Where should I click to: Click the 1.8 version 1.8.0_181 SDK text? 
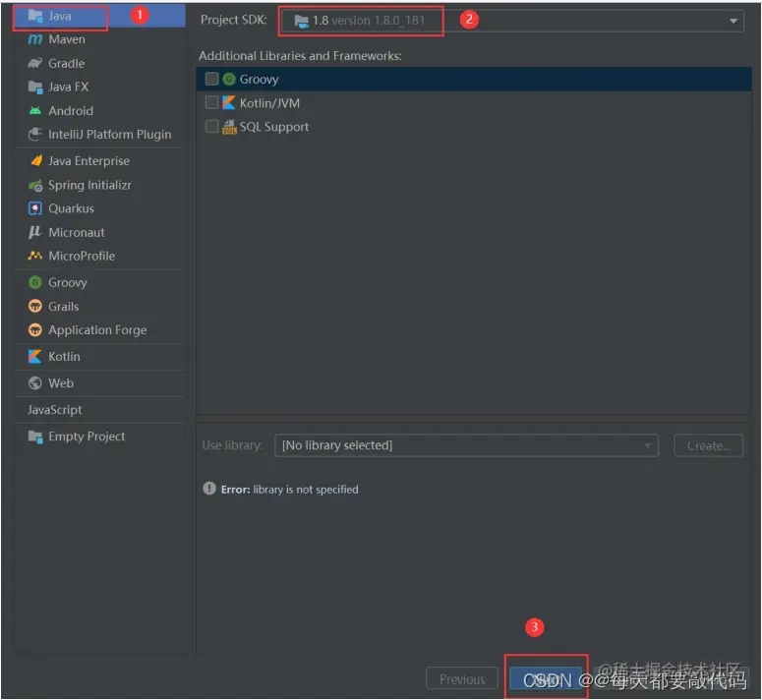pyautogui.click(x=369, y=21)
